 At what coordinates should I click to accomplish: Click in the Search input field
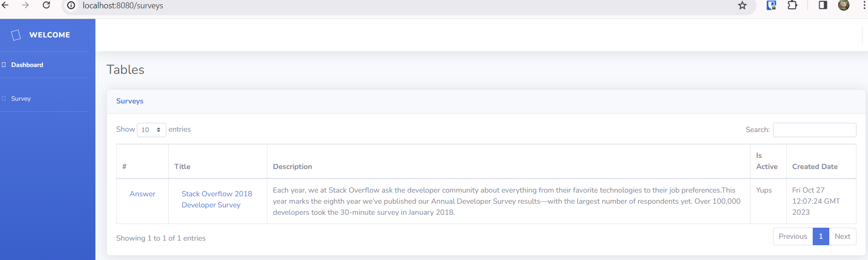pos(814,130)
